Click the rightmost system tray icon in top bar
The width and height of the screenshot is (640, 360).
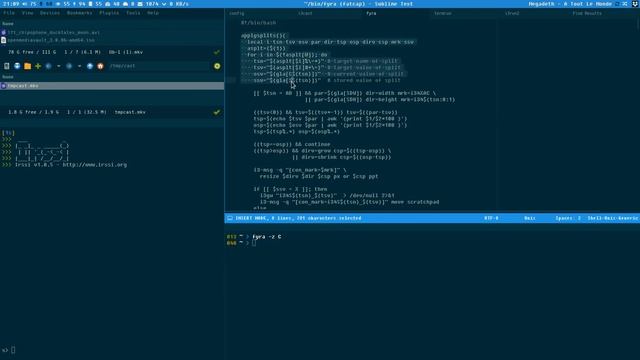(x=635, y=4)
